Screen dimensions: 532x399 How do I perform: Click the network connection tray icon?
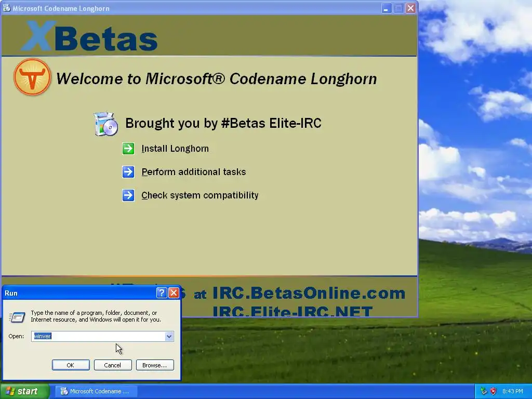484,391
